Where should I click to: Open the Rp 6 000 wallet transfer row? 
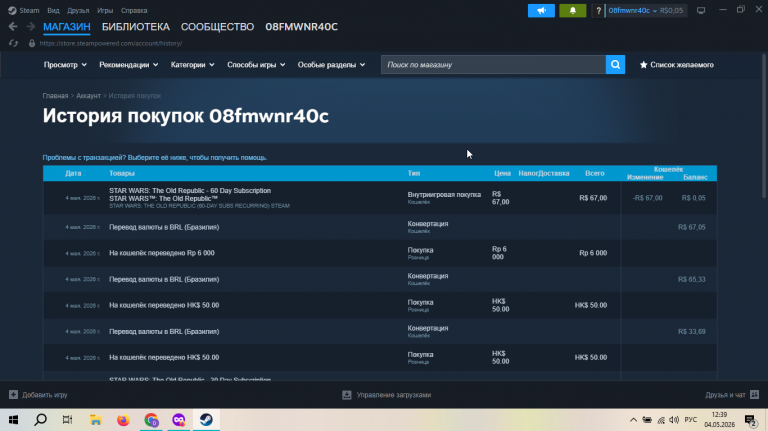(380, 253)
